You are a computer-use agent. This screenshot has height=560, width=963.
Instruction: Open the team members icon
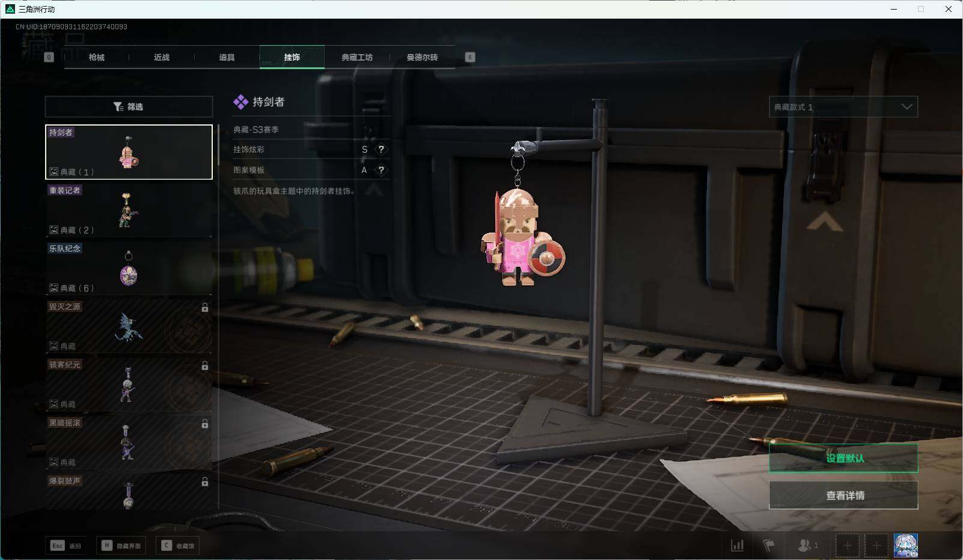tap(807, 546)
